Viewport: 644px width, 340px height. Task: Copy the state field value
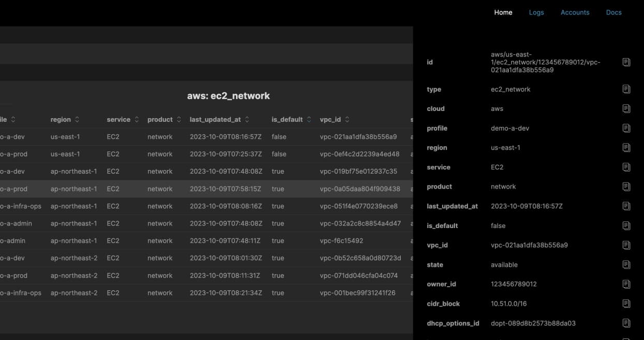coord(626,264)
